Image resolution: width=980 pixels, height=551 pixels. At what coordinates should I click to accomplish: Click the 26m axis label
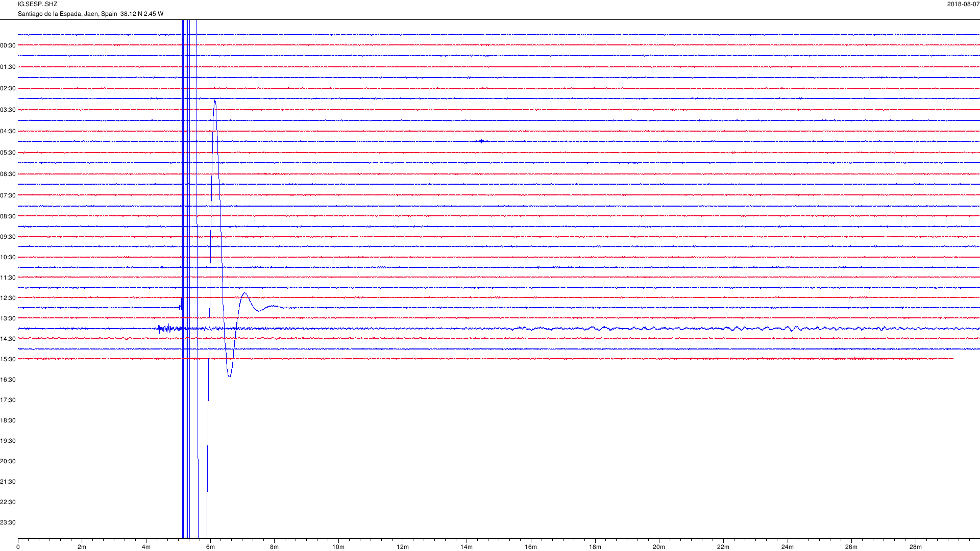[x=851, y=547]
